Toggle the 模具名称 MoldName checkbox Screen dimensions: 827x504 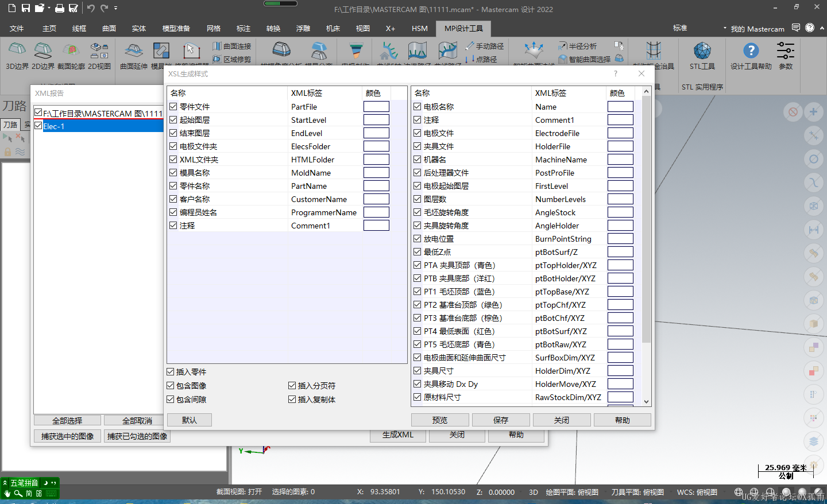[x=173, y=172]
